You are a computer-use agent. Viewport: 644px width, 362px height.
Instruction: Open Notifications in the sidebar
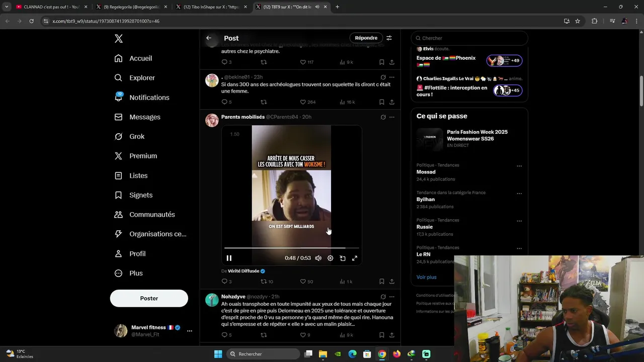click(142, 98)
